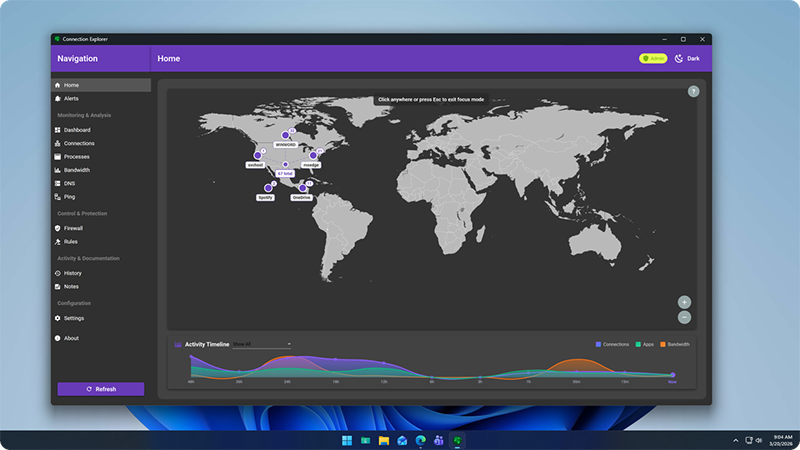Toggle Apps series in timeline legend
The image size is (800, 450).
(643, 344)
